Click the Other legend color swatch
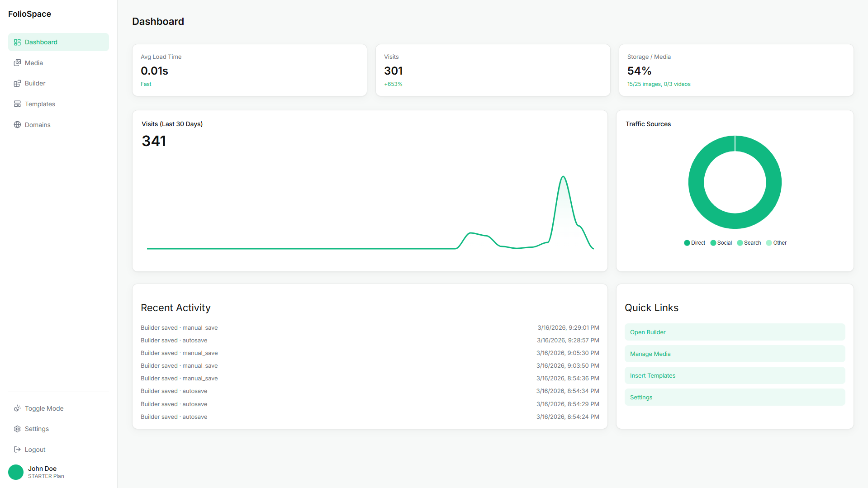Screen dimensions: 868x488 point(769,243)
